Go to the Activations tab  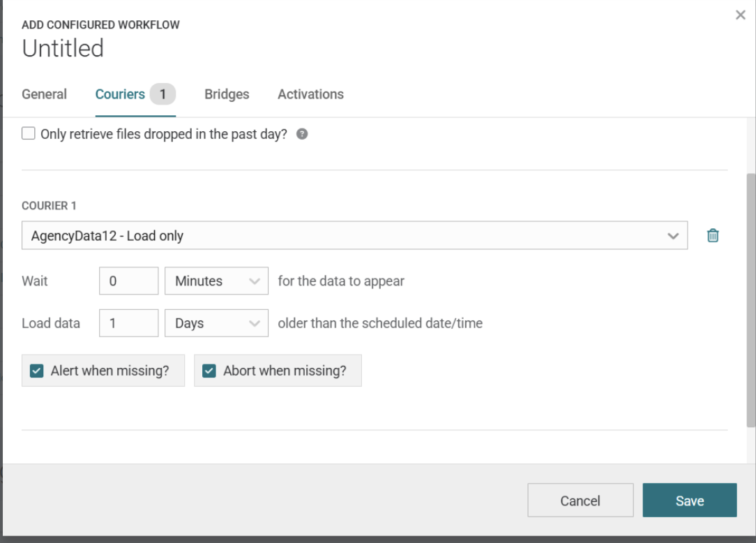(x=310, y=94)
